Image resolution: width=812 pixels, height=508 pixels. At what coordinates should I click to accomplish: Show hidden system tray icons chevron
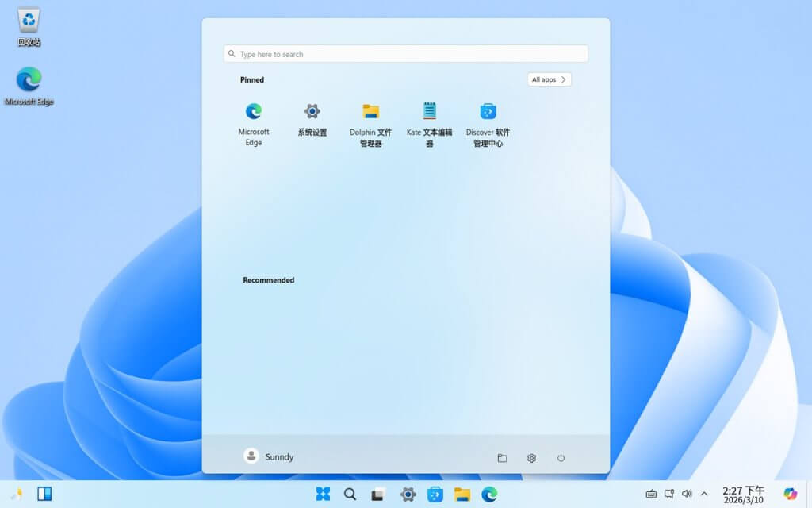pos(704,494)
